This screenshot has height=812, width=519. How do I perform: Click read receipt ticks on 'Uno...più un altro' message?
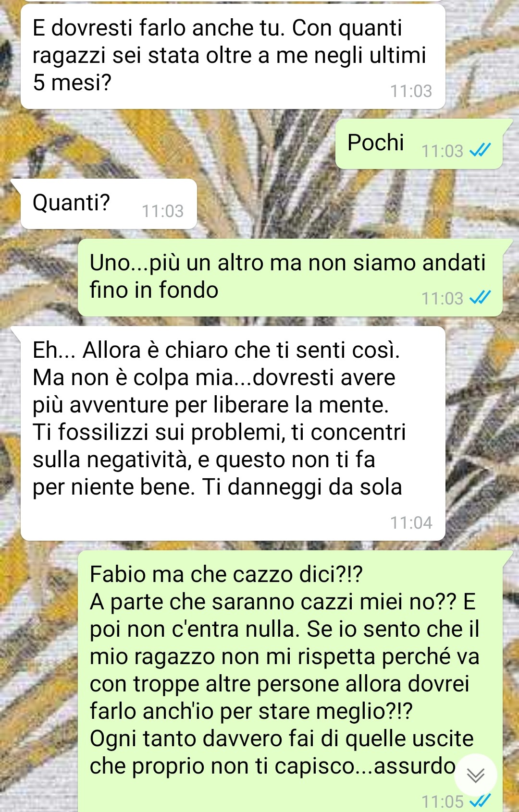[x=480, y=298]
